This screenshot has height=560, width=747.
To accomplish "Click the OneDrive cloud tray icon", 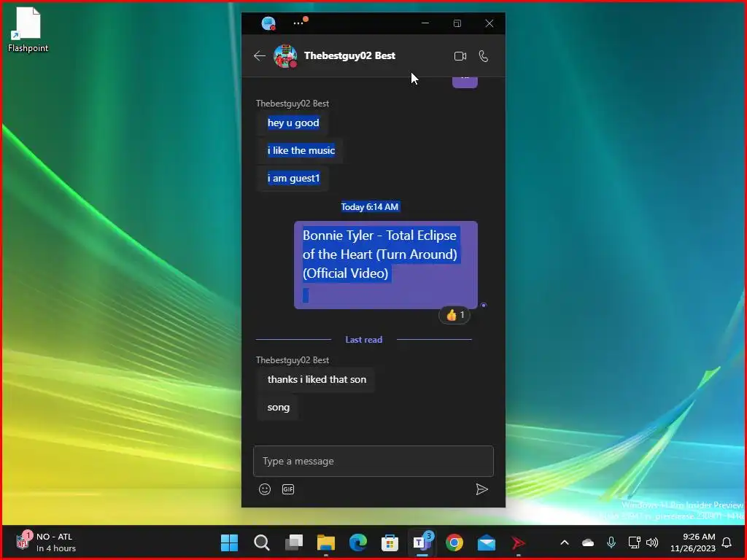I will coord(588,542).
